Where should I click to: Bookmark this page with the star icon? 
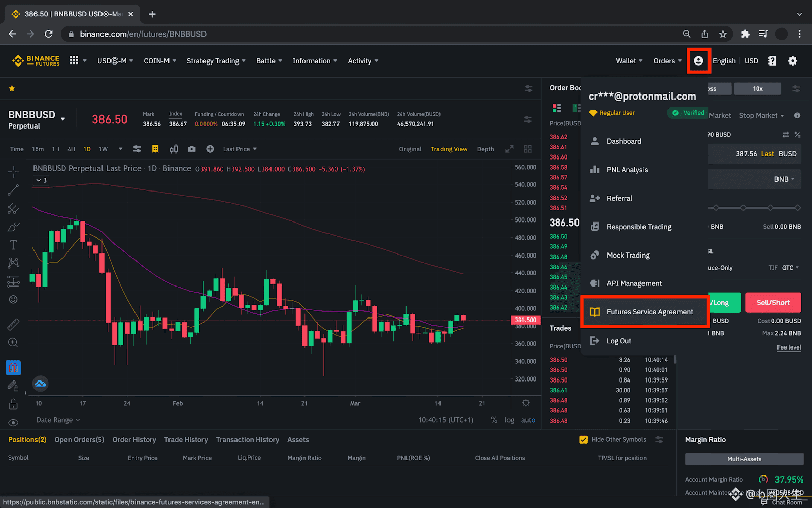click(723, 34)
